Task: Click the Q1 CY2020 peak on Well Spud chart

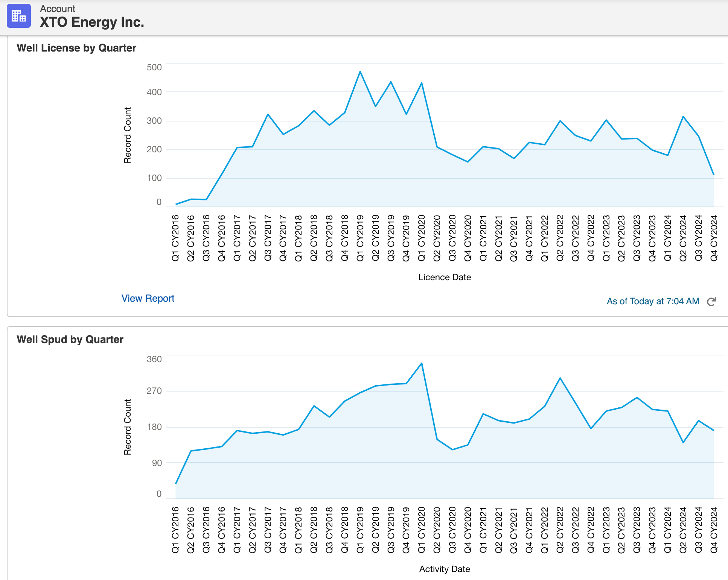Action: 421,363
